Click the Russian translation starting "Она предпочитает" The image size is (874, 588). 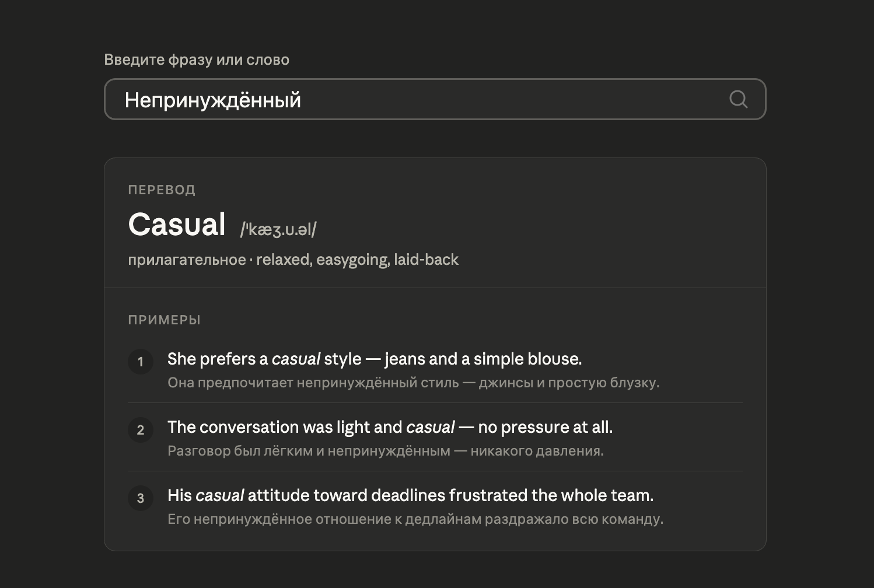tap(413, 383)
